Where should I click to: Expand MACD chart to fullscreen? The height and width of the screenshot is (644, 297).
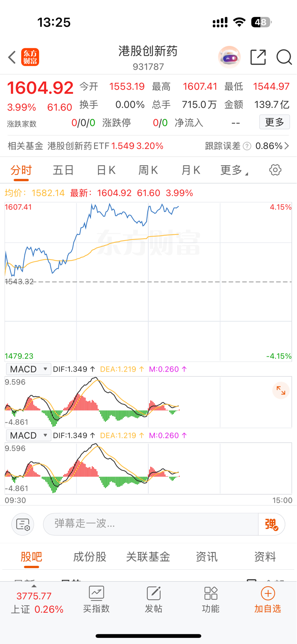click(281, 391)
